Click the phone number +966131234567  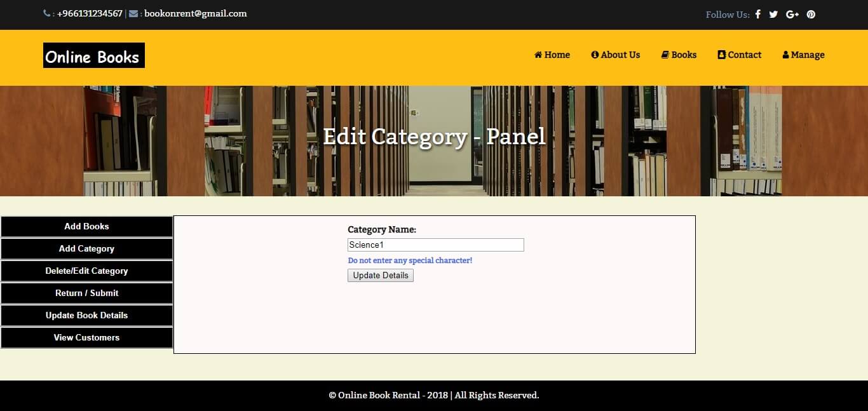pos(90,13)
